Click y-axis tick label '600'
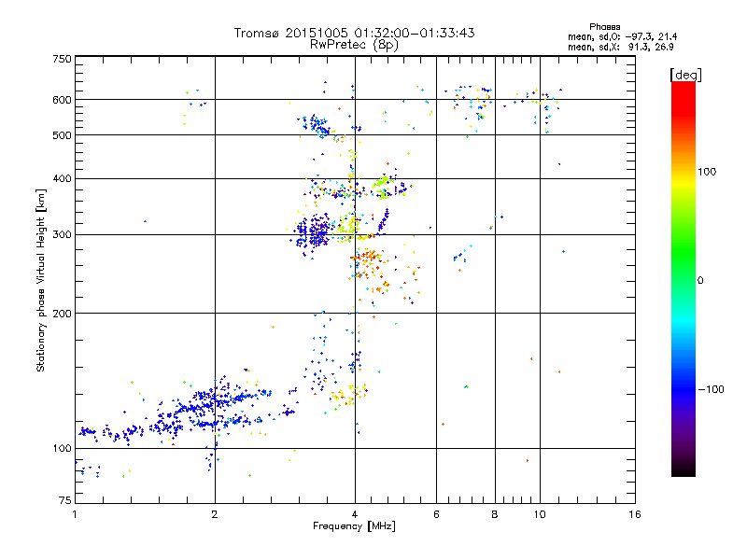747x560 pixels. tap(63, 100)
